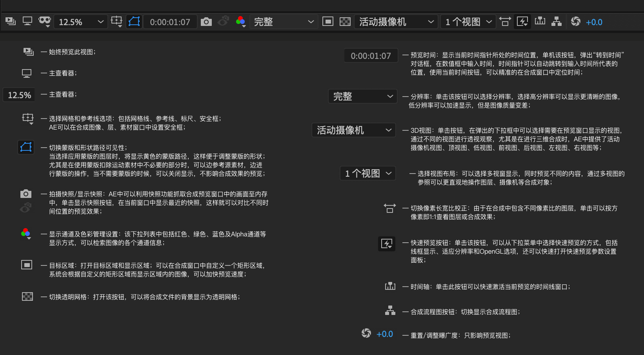Click the grid and guides options icon
The height and width of the screenshot is (355, 644).
pyautogui.click(x=116, y=22)
